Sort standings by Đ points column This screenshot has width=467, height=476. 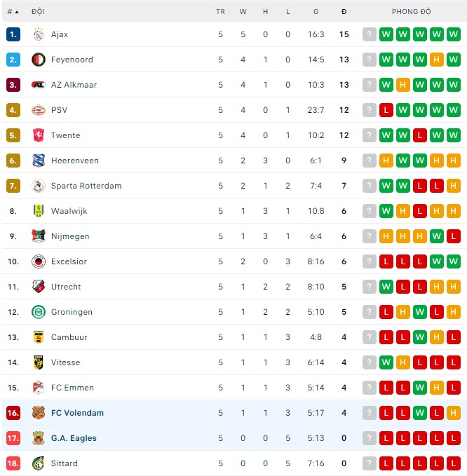[344, 12]
